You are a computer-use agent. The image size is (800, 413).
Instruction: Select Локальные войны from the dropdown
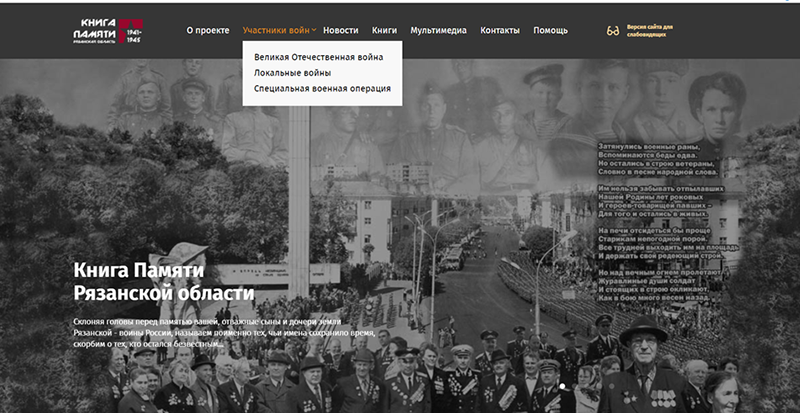point(292,73)
